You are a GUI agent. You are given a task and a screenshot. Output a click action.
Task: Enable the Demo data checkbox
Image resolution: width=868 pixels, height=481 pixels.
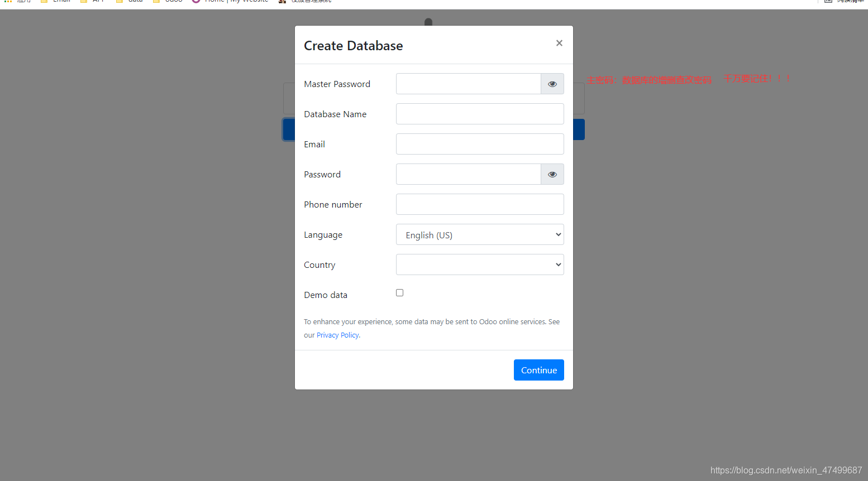point(399,293)
